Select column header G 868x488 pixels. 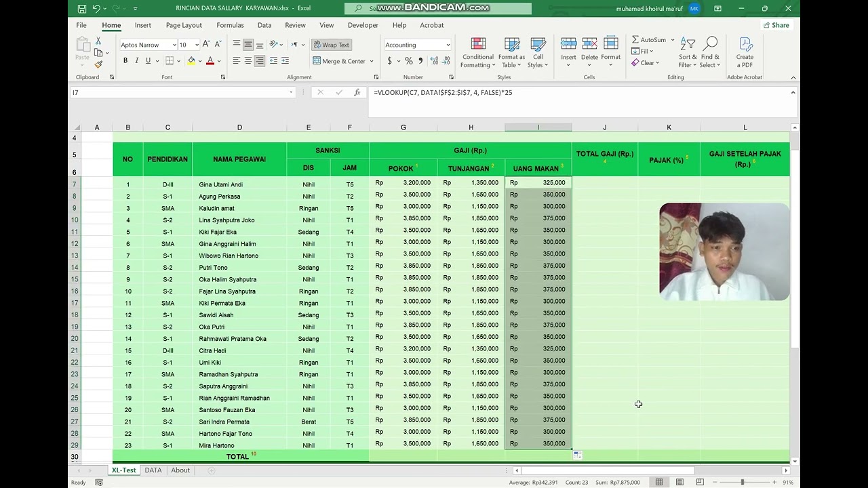403,127
